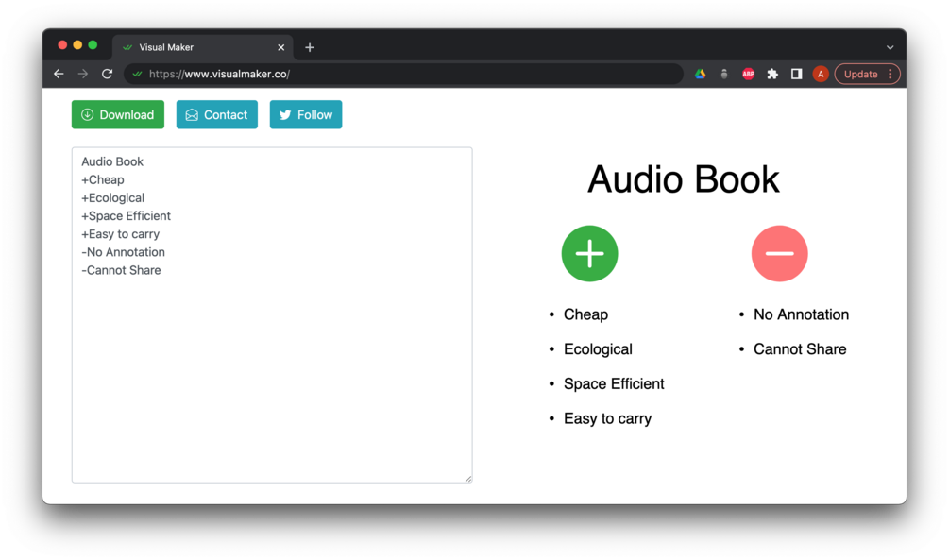Click the Update button

[861, 74]
